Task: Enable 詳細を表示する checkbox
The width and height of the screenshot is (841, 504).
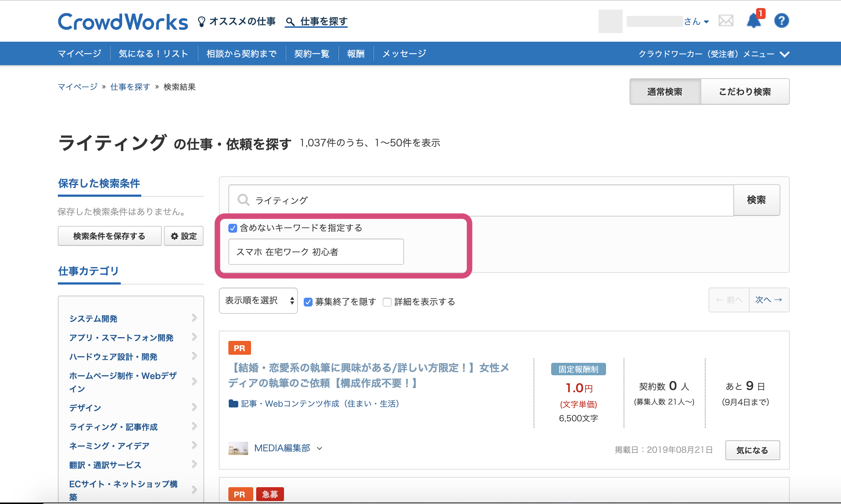Action: (x=387, y=302)
